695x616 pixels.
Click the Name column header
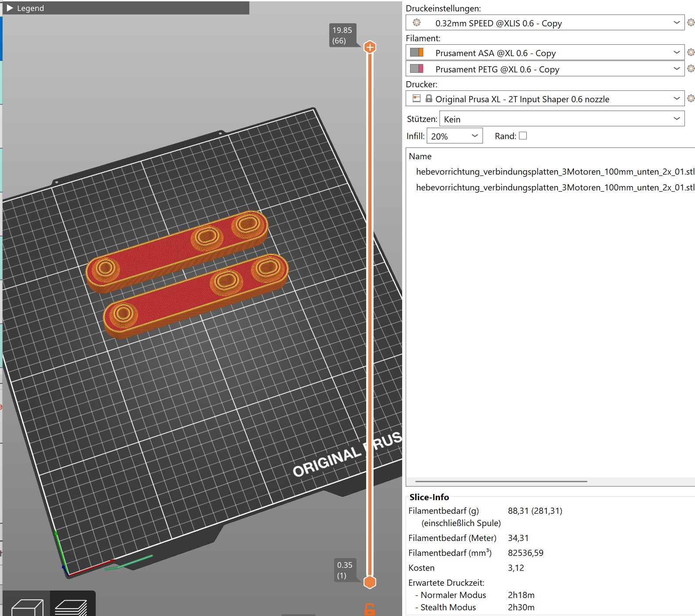pyautogui.click(x=420, y=156)
